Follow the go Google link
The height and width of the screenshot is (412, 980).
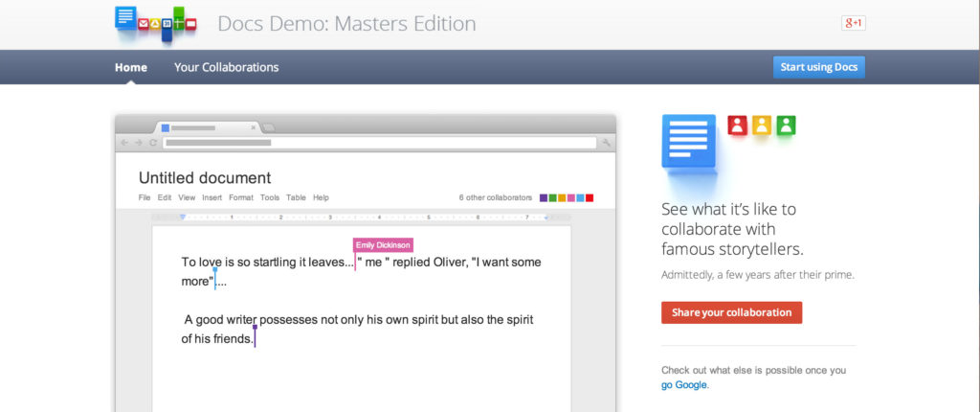point(684,385)
